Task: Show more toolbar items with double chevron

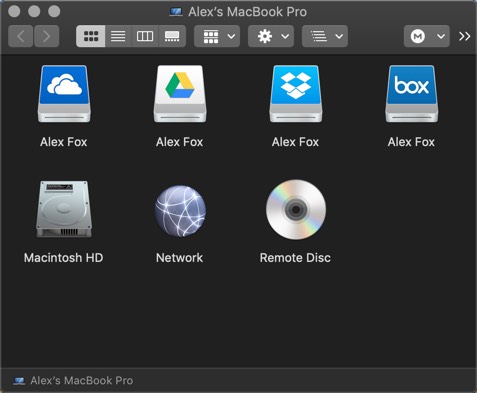Action: 464,36
